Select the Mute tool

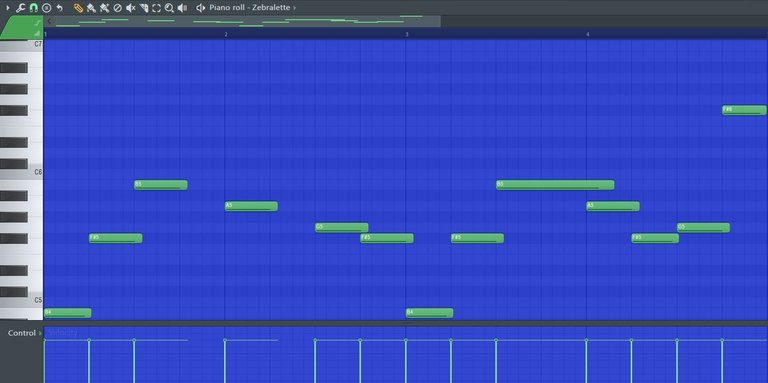coord(131,8)
